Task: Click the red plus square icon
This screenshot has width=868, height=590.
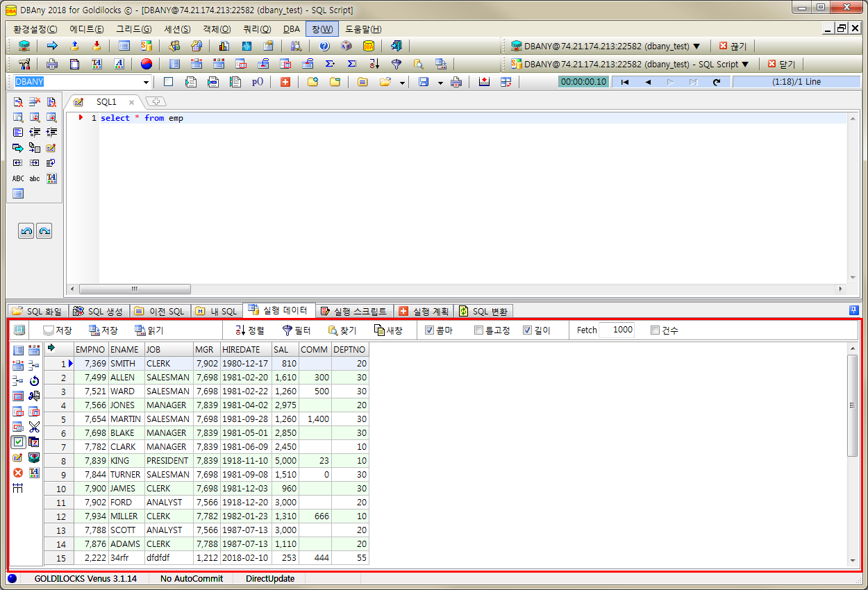Action: [285, 82]
